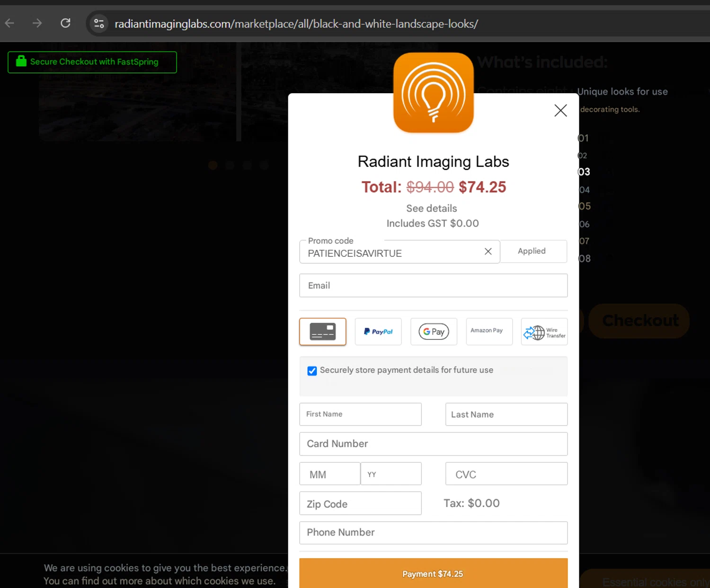Click the browser forward arrow
Viewport: 710px width, 588px height.
(x=37, y=23)
